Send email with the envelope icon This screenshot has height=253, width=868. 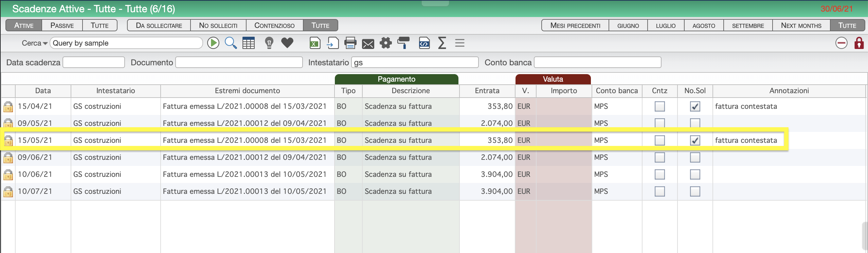(368, 44)
